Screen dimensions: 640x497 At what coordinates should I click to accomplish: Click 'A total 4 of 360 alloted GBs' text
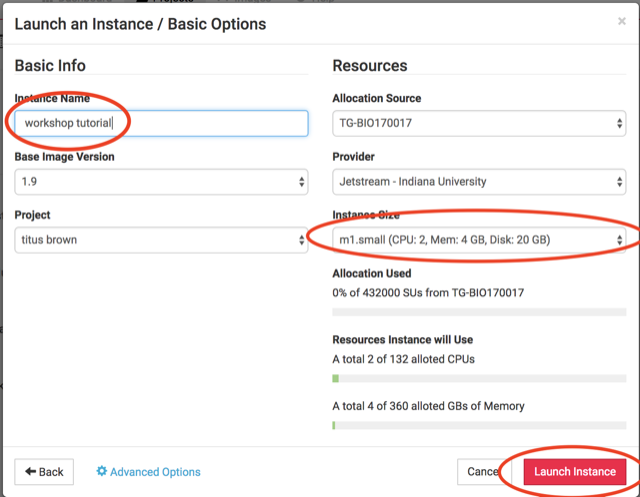point(428,406)
